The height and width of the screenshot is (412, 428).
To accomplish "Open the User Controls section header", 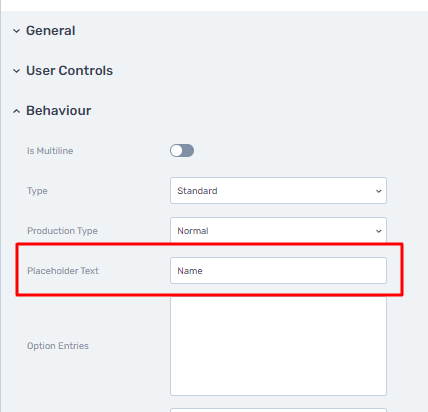I will pos(69,71).
